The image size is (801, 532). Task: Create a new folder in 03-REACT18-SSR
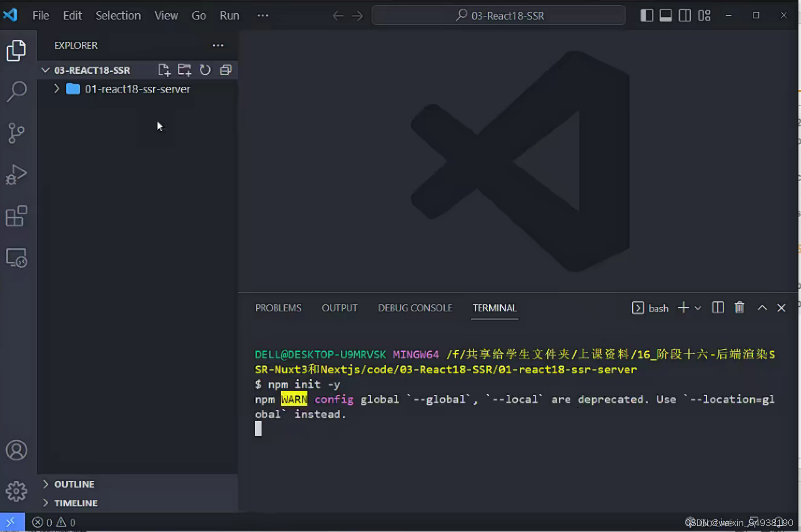tap(185, 70)
